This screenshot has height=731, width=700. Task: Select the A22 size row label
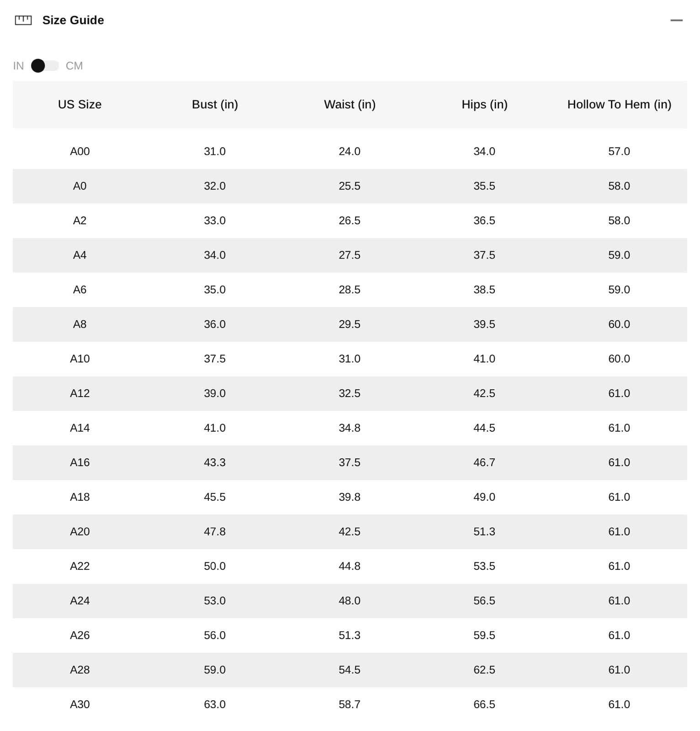tap(80, 566)
